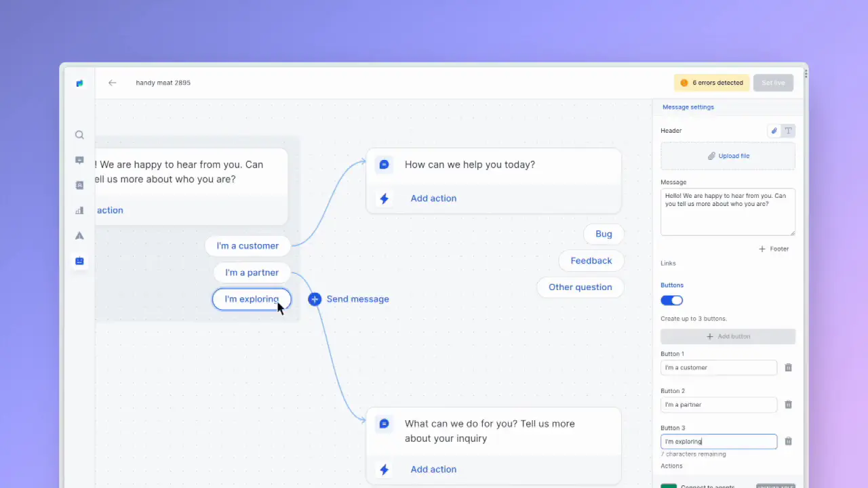Click the Actions section label
The image size is (868, 488).
(671, 466)
